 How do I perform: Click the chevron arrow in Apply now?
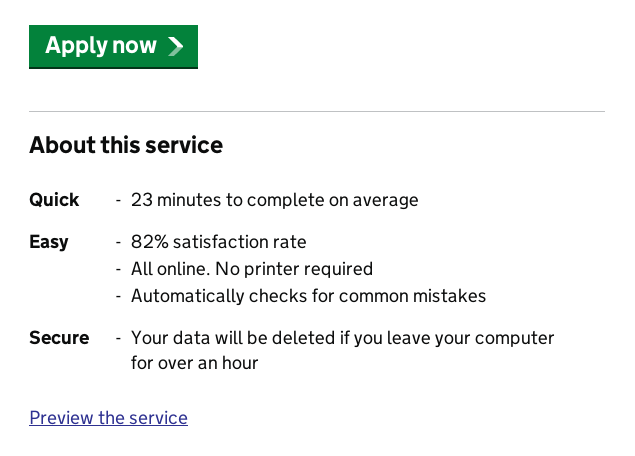coord(176,46)
